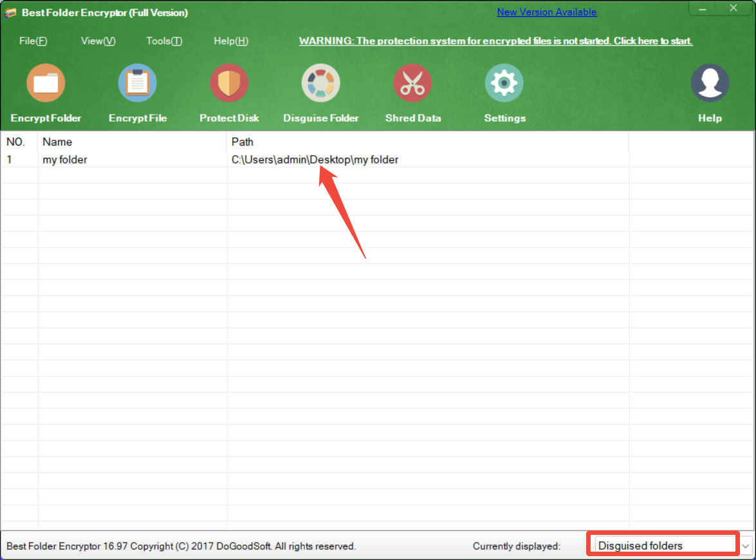
Task: Click the copyright text in status bar
Action: pos(181,546)
